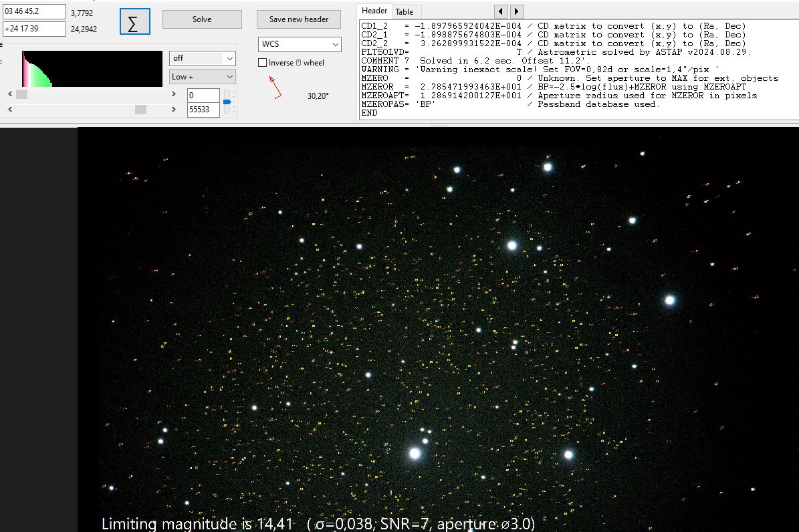Click the CD1_2 header line
This screenshot has width=799, height=532.
click(x=554, y=26)
